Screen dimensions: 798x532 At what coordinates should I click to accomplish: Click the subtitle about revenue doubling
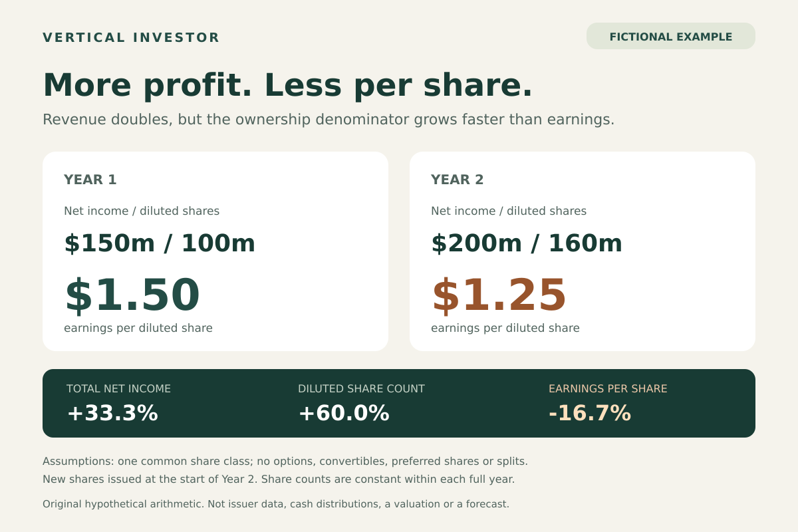click(x=329, y=120)
